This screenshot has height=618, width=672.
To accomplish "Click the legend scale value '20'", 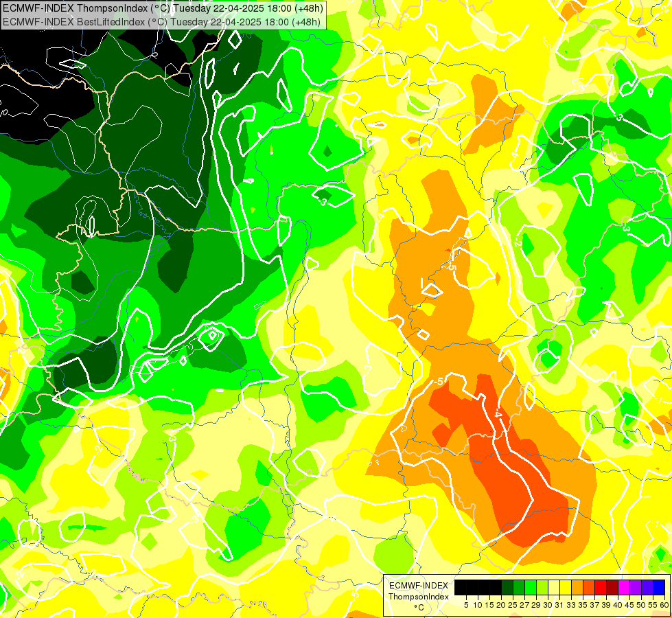I will 501,605.
